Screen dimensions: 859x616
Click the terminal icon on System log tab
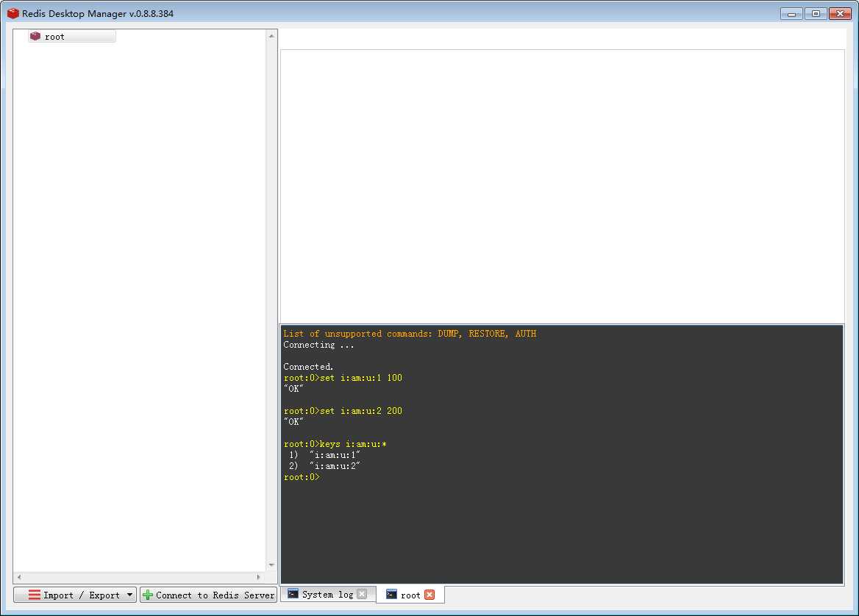[293, 593]
